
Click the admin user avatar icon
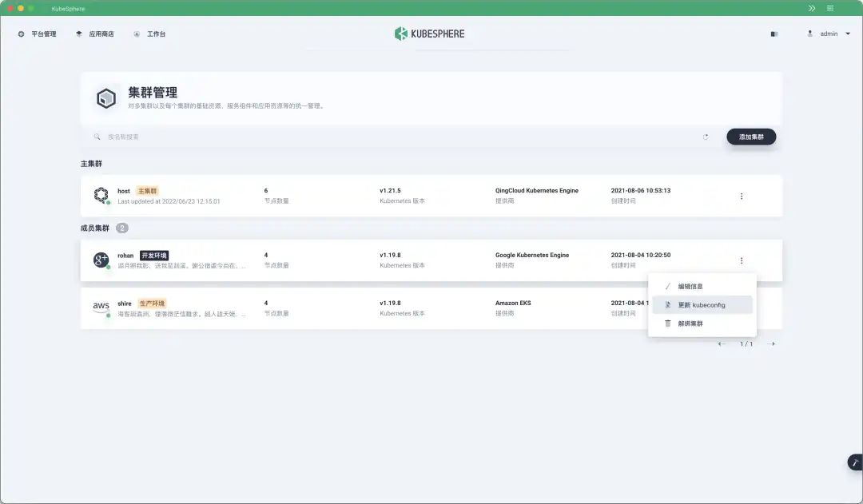[809, 34]
